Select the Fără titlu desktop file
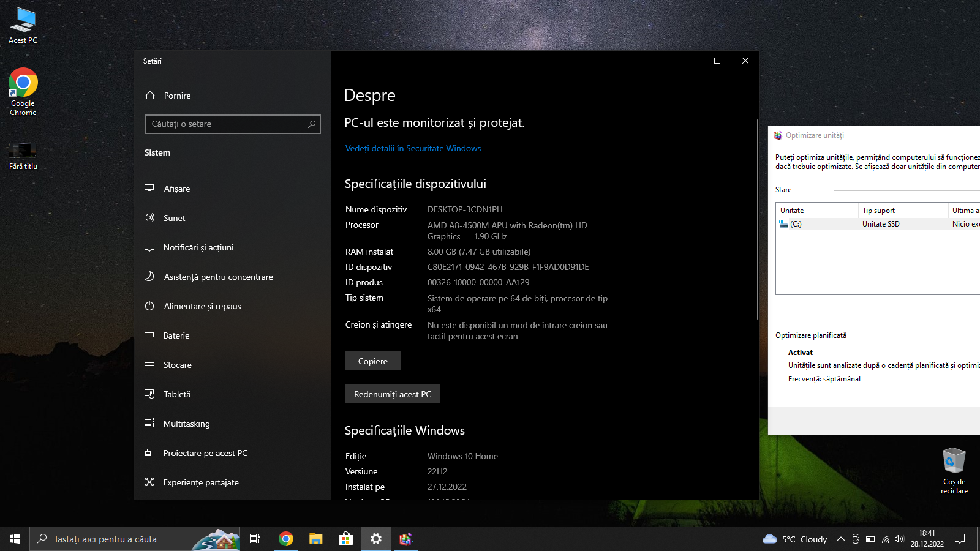Image resolution: width=980 pixels, height=551 pixels. [23, 156]
